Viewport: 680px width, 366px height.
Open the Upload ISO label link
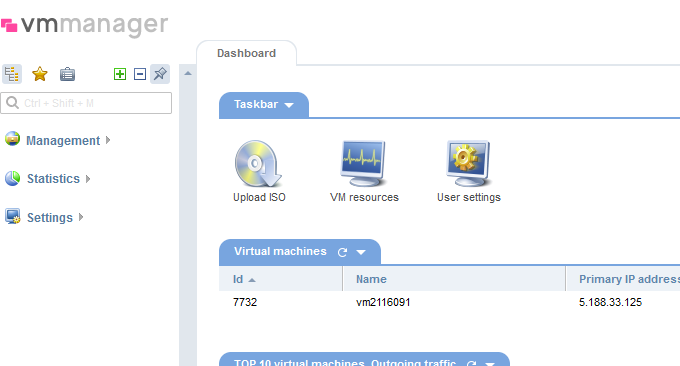pos(259,197)
